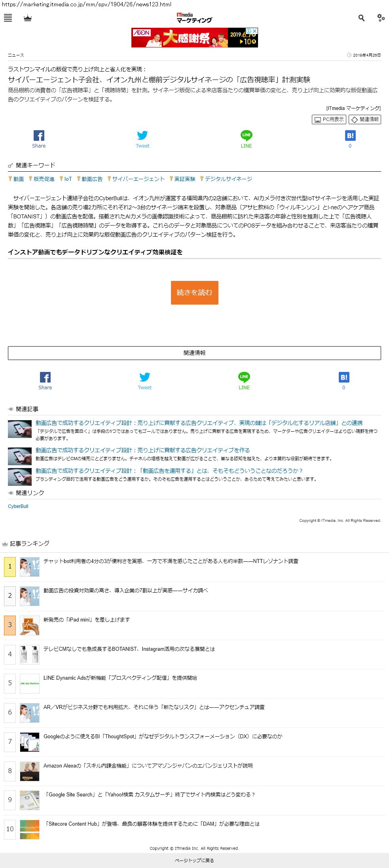Open ranking item 4 BOTANIST article
The width and height of the screenshot is (389, 868).
click(129, 649)
